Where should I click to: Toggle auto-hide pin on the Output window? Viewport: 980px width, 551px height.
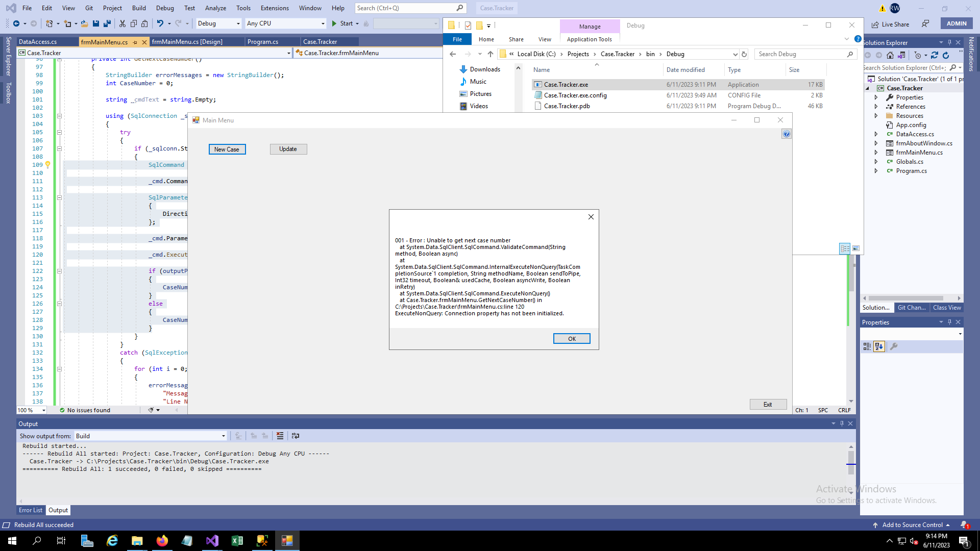pyautogui.click(x=842, y=423)
